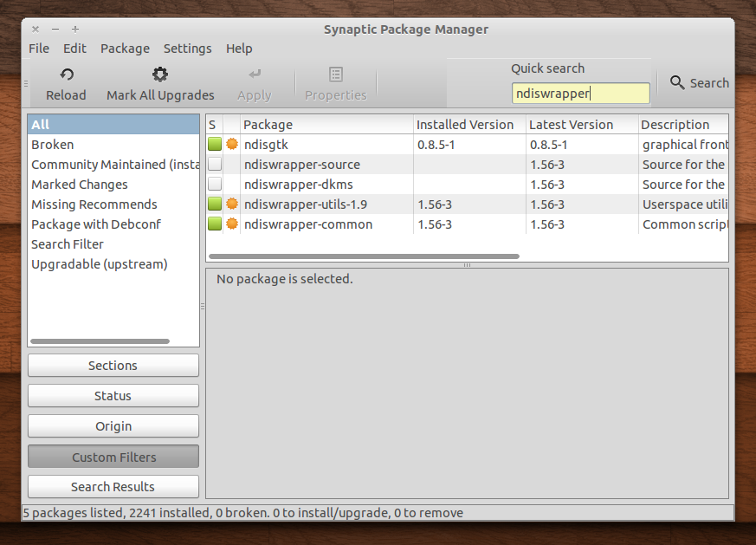Select the Upgradable (upstream) filter
This screenshot has height=545, width=756.
pyautogui.click(x=113, y=264)
